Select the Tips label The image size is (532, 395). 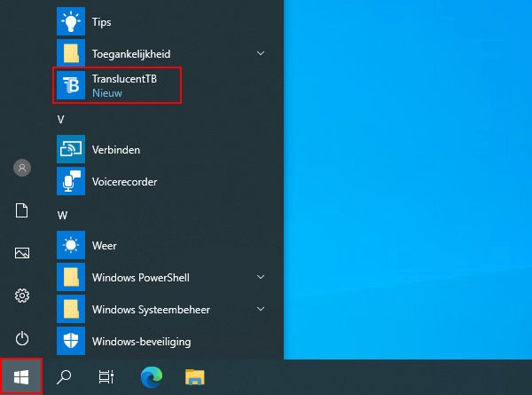click(101, 22)
